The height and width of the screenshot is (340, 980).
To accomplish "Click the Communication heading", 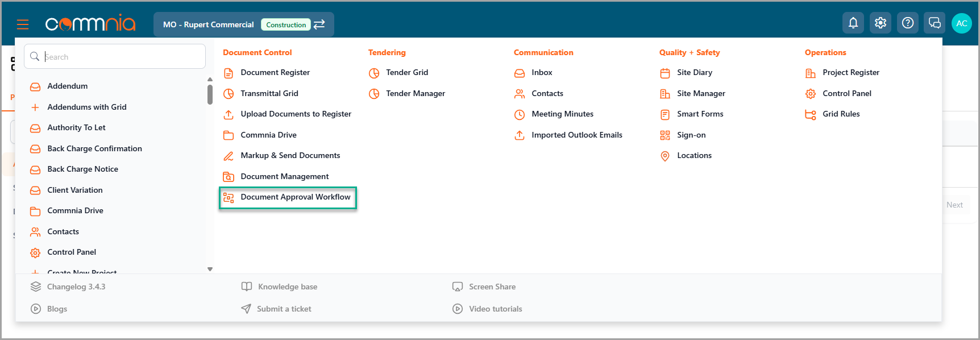I will coord(543,52).
